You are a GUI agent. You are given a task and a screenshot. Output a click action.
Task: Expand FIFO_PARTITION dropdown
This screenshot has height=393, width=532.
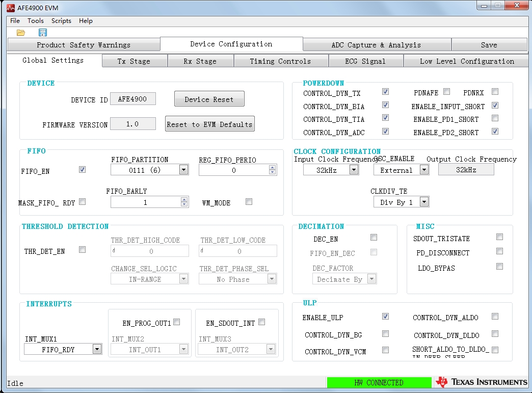tap(183, 170)
